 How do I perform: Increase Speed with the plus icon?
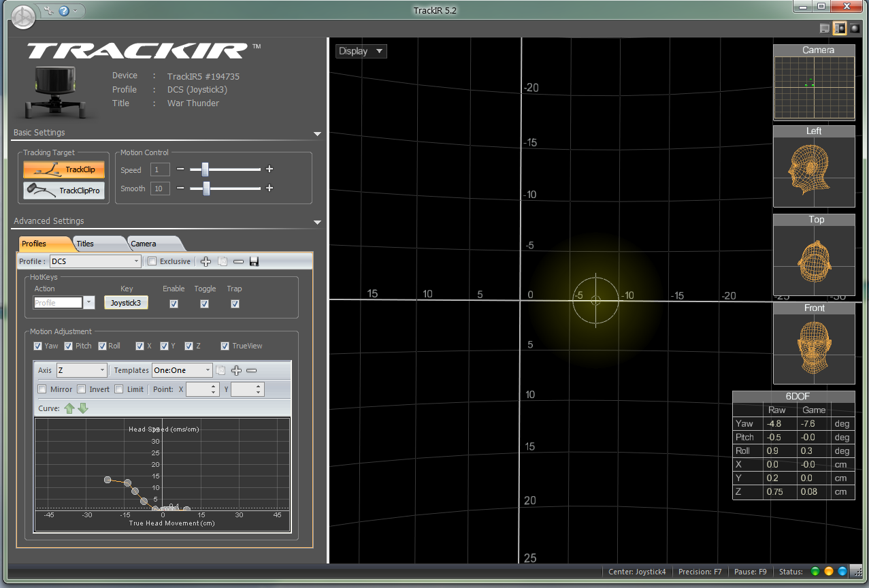[269, 169]
